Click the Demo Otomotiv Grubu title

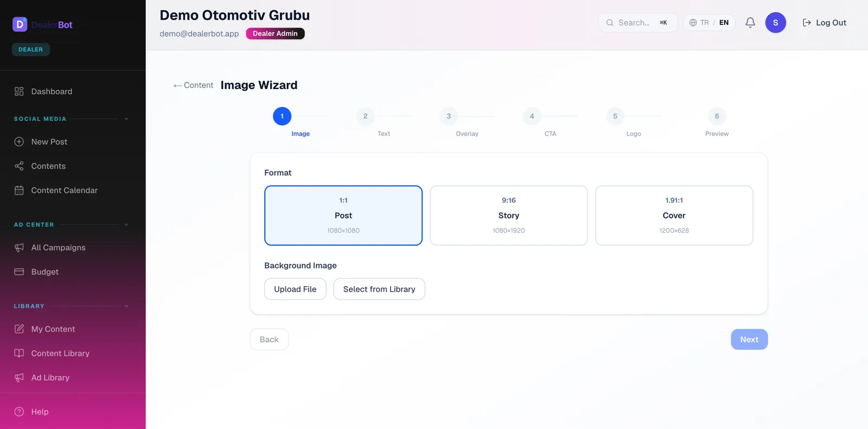point(235,15)
